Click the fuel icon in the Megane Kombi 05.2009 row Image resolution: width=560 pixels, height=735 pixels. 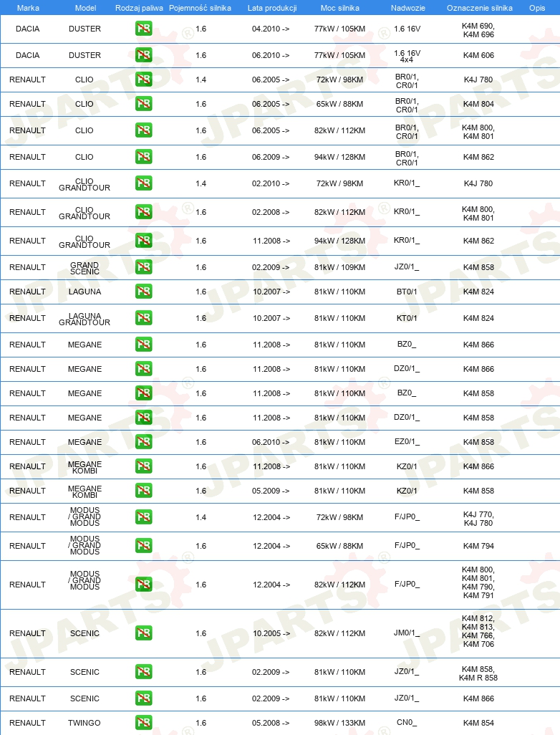(x=143, y=491)
